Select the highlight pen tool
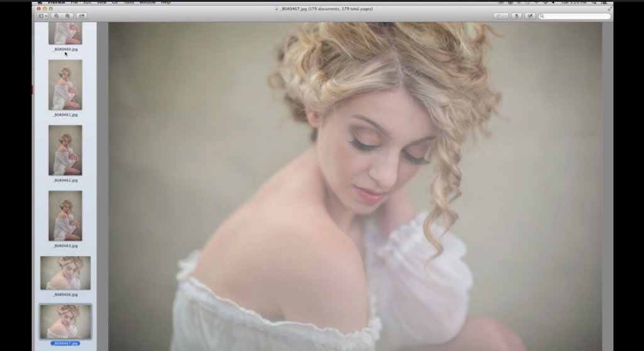The image size is (644, 351). coord(497,16)
